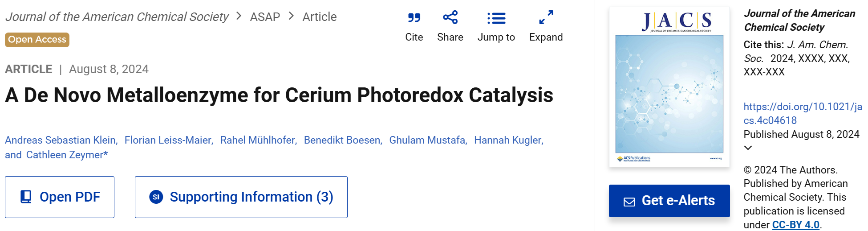868x231 pixels.
Task: Open the CC-BY 4.0 license link
Action: 796,225
